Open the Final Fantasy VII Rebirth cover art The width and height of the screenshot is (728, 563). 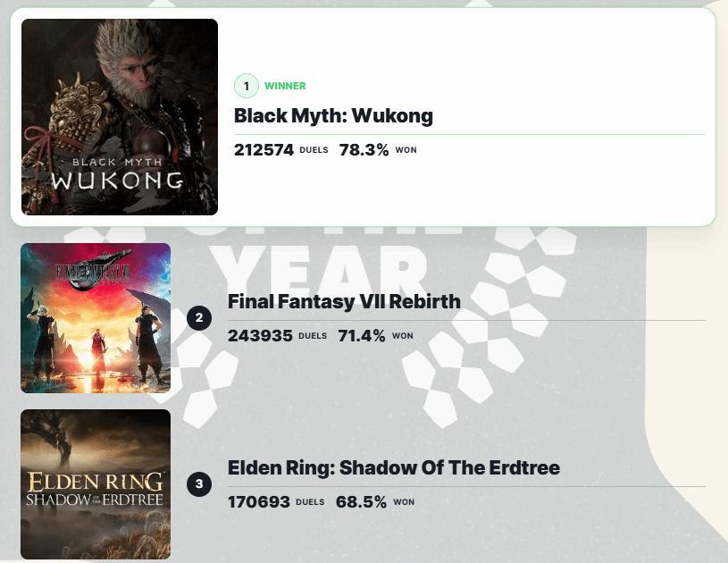[96, 318]
